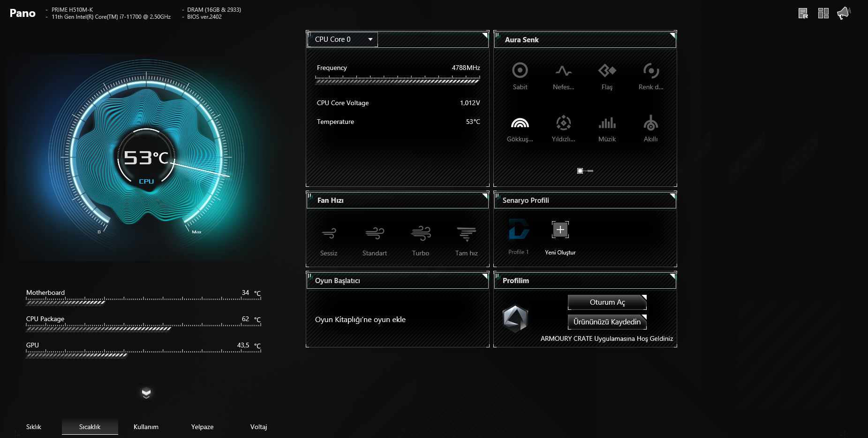Image resolution: width=868 pixels, height=438 pixels.
Task: Expand the Fan Hızı panel corner arrow
Action: [485, 195]
